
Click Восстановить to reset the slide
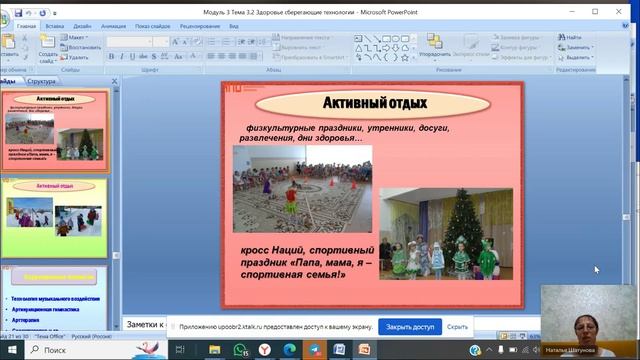[81, 47]
